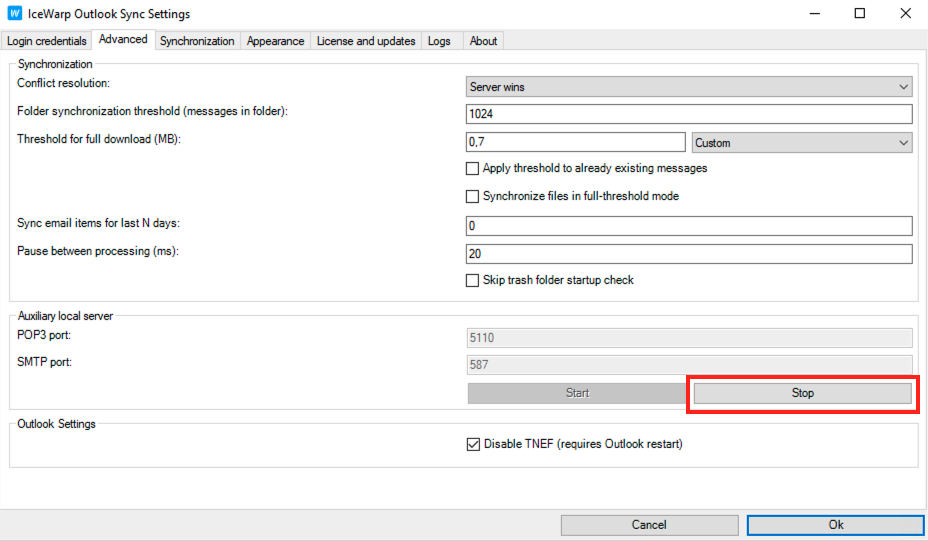Minimize the settings window
This screenshot has width=928, height=541.
[x=815, y=13]
